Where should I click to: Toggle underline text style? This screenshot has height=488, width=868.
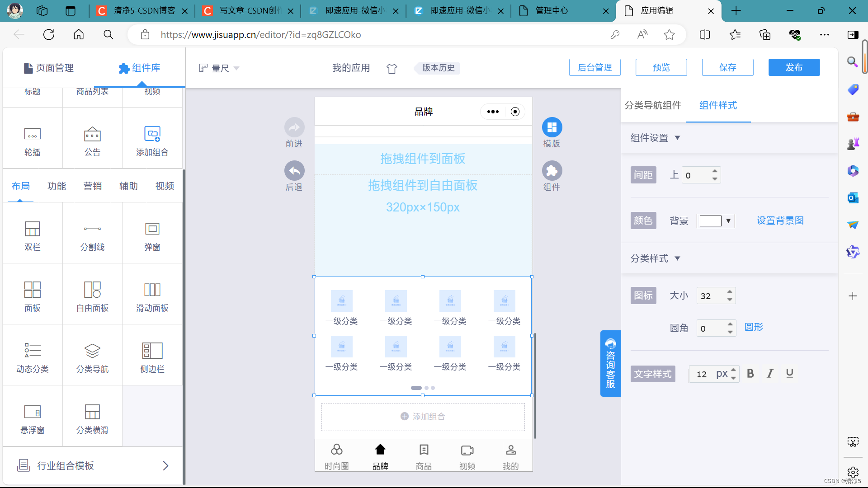click(789, 373)
